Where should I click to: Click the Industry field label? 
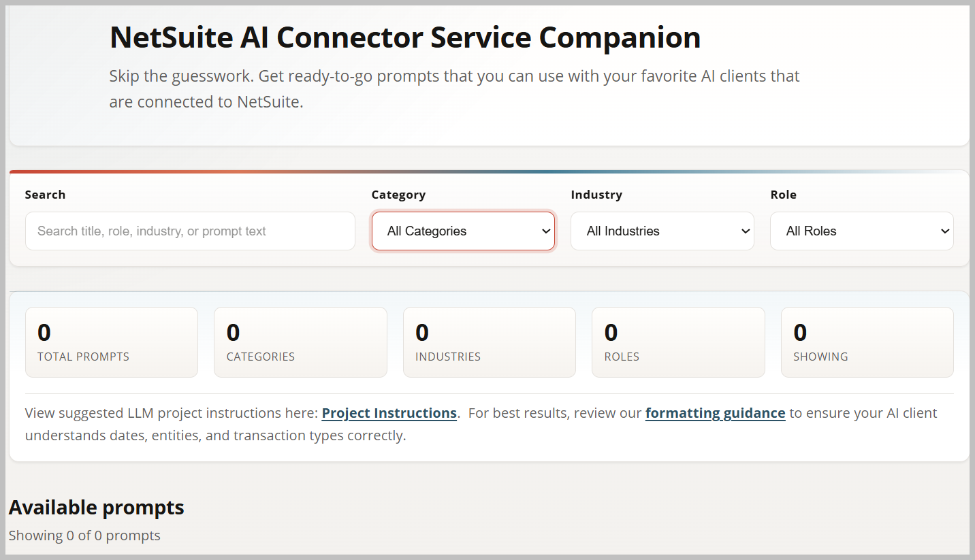596,195
